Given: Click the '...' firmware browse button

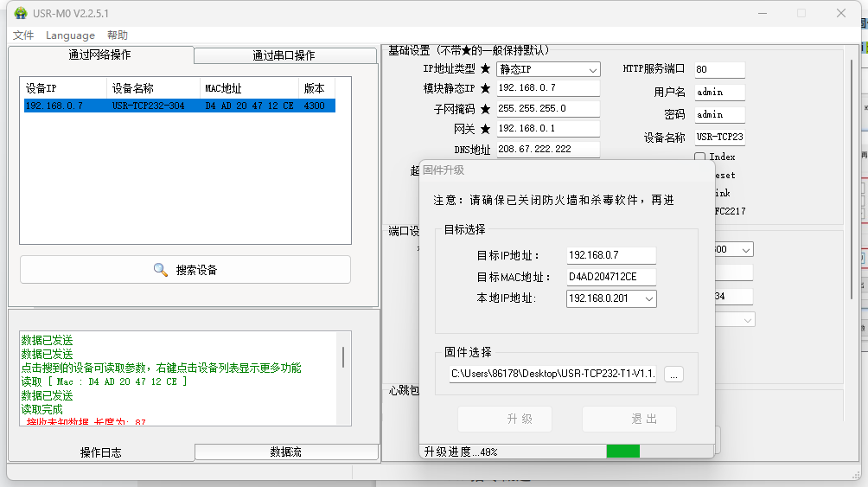Looking at the screenshot, I should 674,374.
